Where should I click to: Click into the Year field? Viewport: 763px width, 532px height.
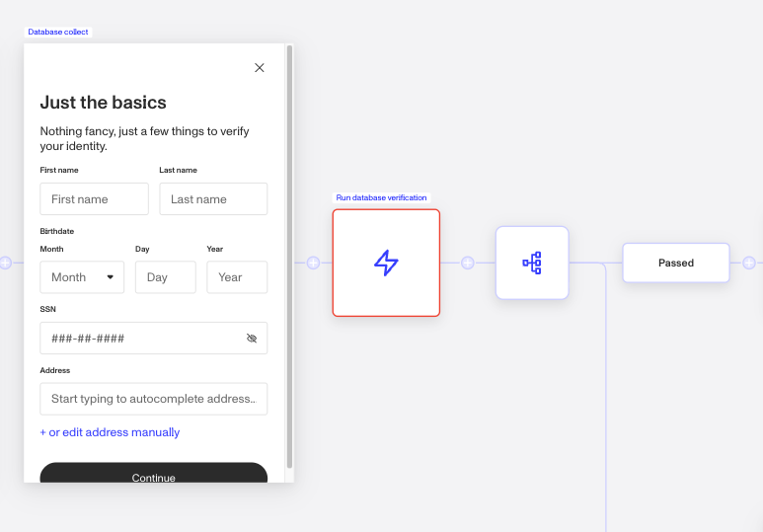coord(237,277)
